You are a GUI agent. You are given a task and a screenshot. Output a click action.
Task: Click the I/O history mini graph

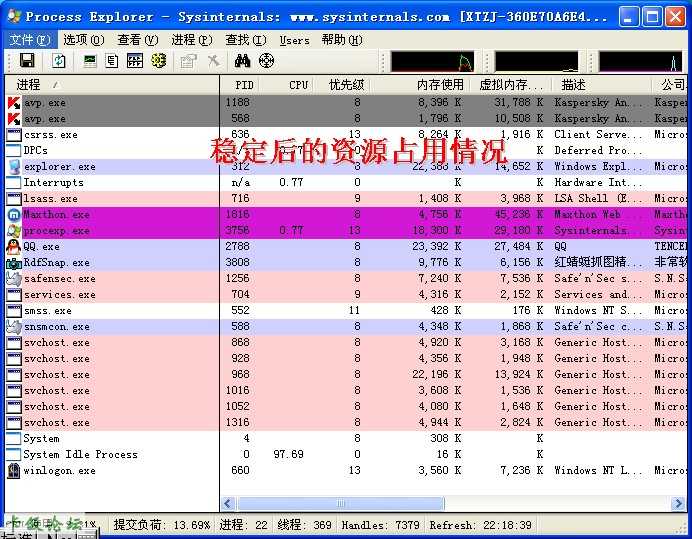coord(640,61)
